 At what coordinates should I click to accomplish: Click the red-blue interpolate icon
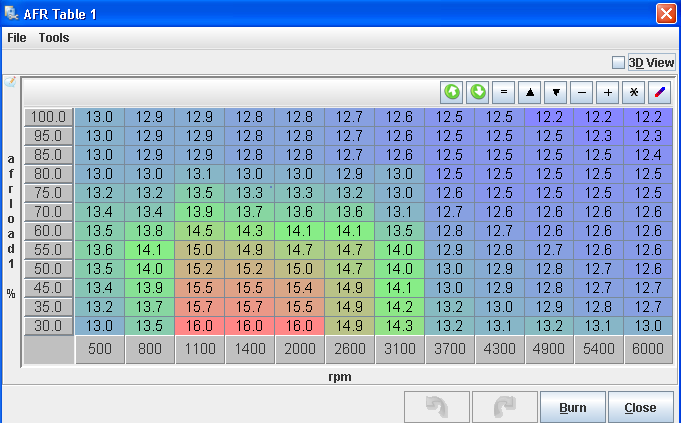660,92
